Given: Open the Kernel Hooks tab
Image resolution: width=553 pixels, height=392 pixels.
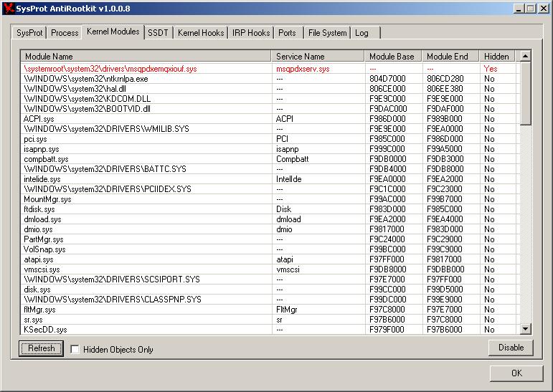Looking at the screenshot, I should 201,33.
